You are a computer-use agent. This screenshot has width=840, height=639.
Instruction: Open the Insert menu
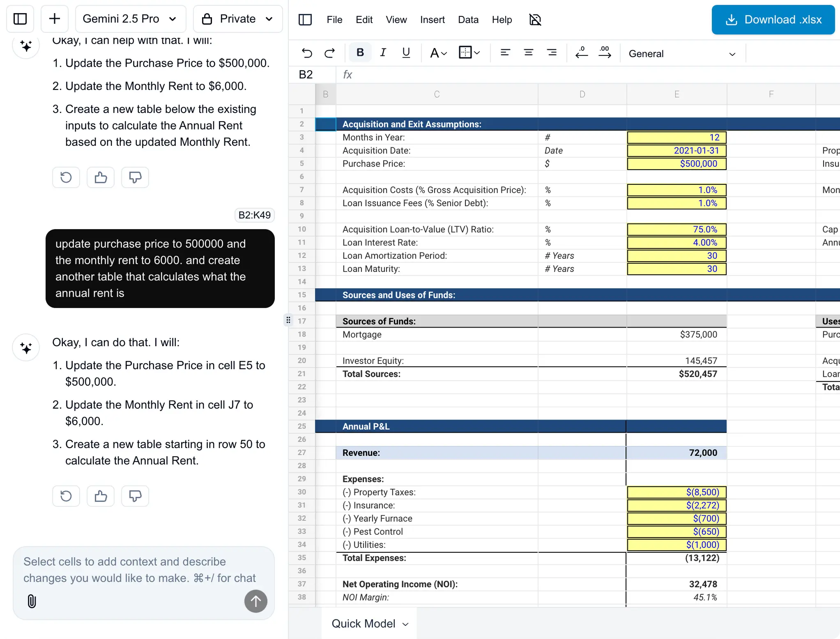click(432, 20)
